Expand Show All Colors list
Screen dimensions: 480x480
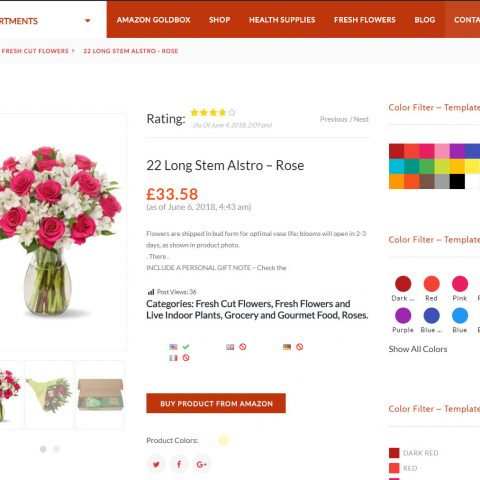click(418, 349)
